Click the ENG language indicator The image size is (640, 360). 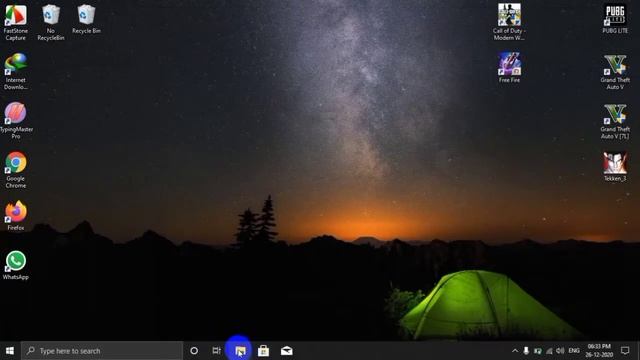[574, 351]
